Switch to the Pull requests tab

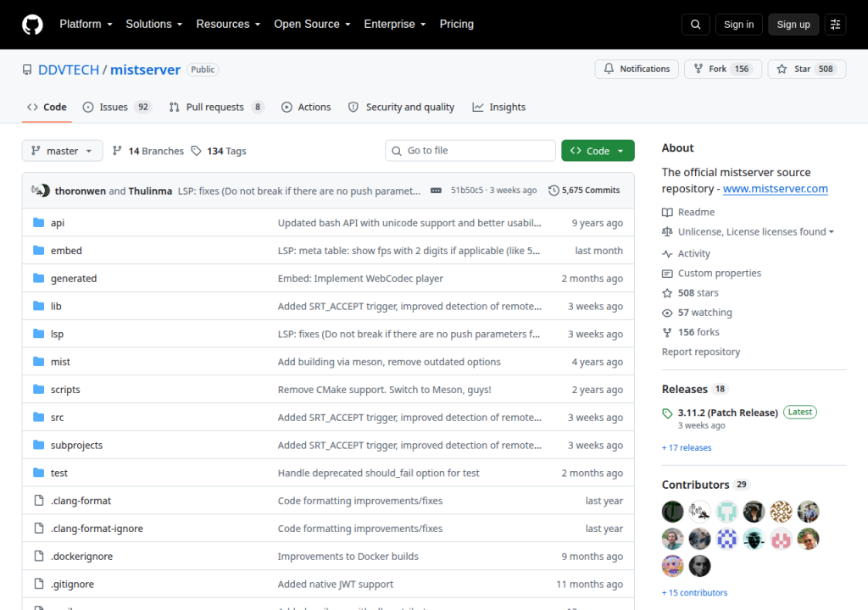coord(216,107)
